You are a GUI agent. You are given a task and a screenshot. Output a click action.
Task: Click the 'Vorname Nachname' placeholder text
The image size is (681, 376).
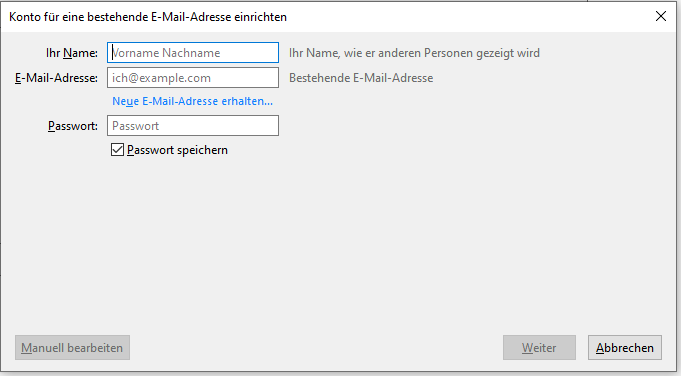pyautogui.click(x=166, y=53)
